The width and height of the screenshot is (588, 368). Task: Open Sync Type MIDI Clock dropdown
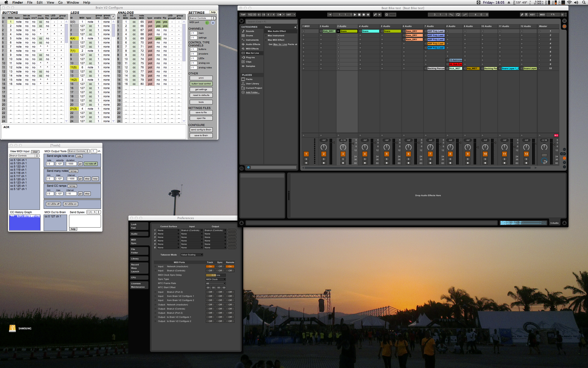[216, 279]
